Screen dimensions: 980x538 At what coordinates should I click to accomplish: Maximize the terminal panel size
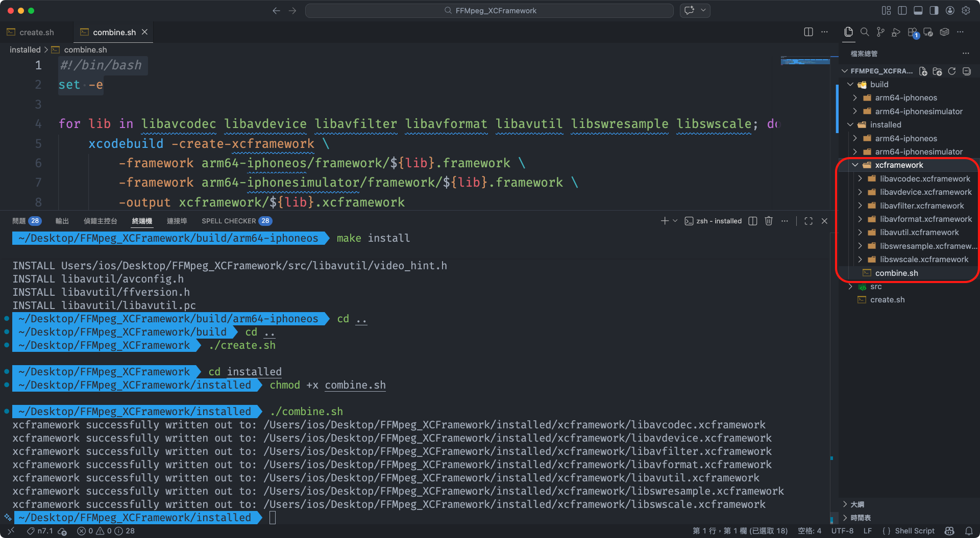808,221
